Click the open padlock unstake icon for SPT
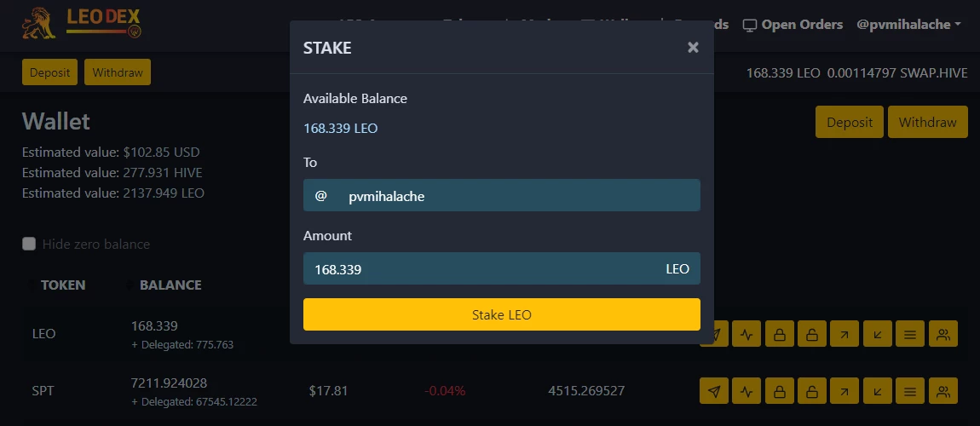This screenshot has width=980, height=426. (812, 391)
